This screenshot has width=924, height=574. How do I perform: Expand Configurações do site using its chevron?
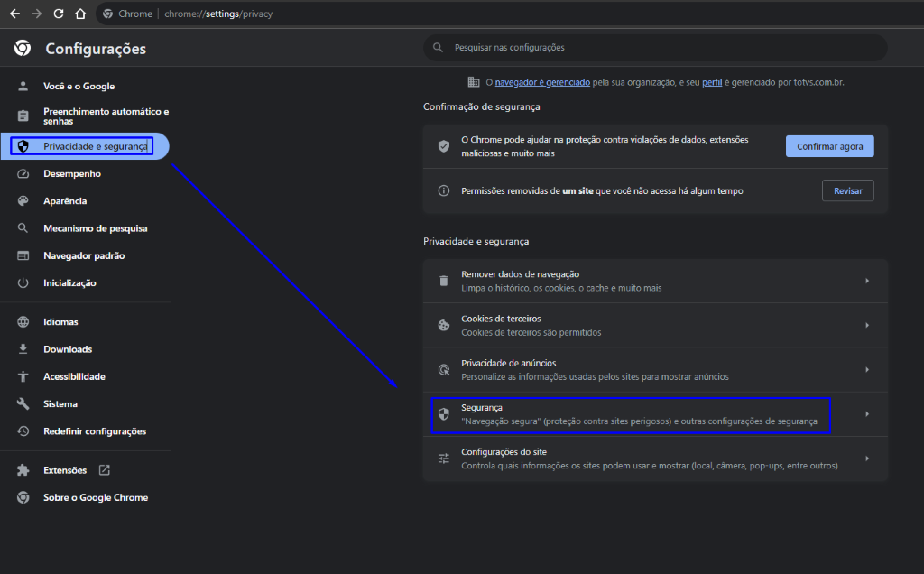[866, 458]
